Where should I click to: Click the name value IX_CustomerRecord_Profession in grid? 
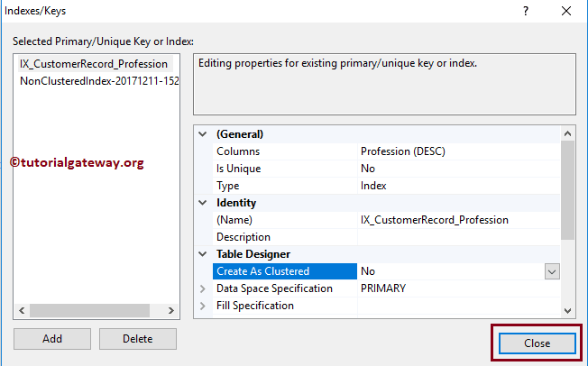(x=435, y=220)
